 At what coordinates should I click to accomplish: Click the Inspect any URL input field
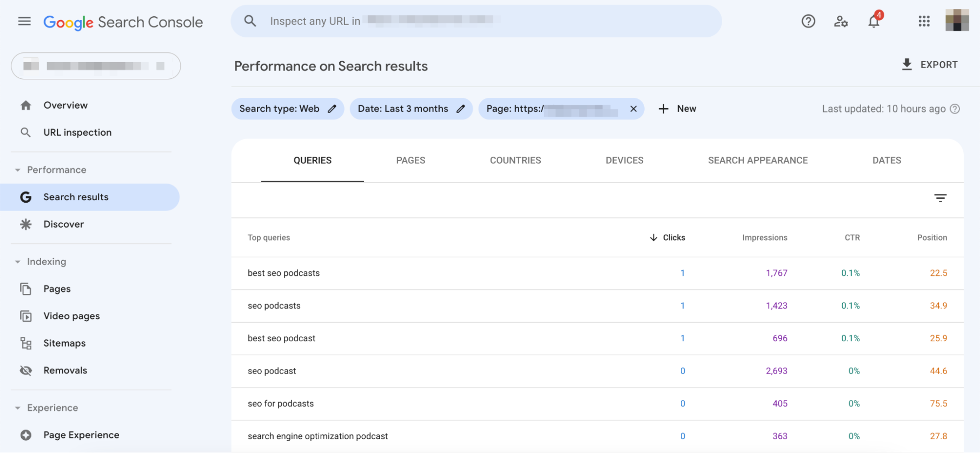(476, 21)
